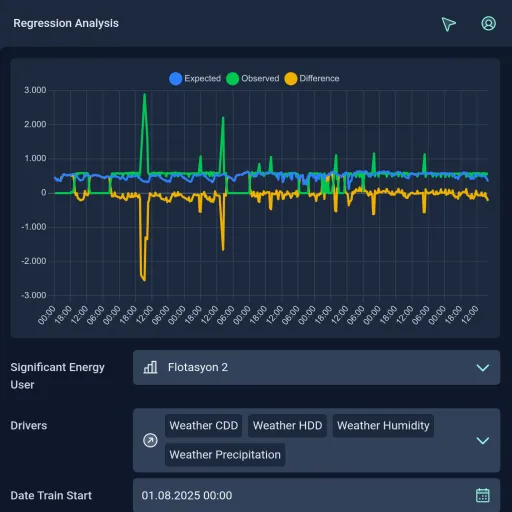
Task: Select the Weather CDD driver tag
Action: pyautogui.click(x=204, y=426)
